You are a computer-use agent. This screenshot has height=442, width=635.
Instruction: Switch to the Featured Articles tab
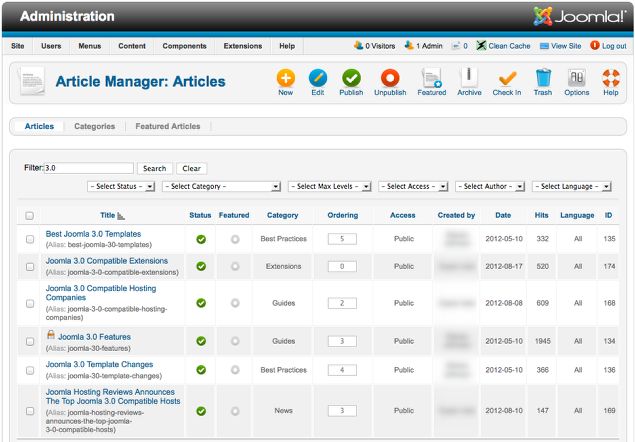[x=168, y=126]
